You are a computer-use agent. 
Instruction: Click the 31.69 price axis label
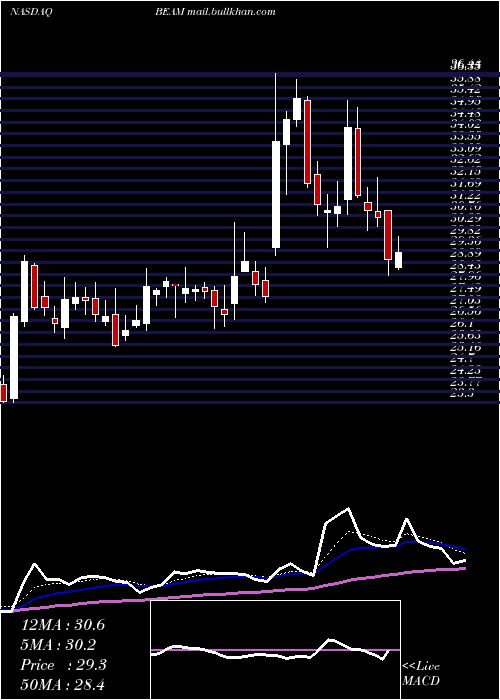(465, 183)
